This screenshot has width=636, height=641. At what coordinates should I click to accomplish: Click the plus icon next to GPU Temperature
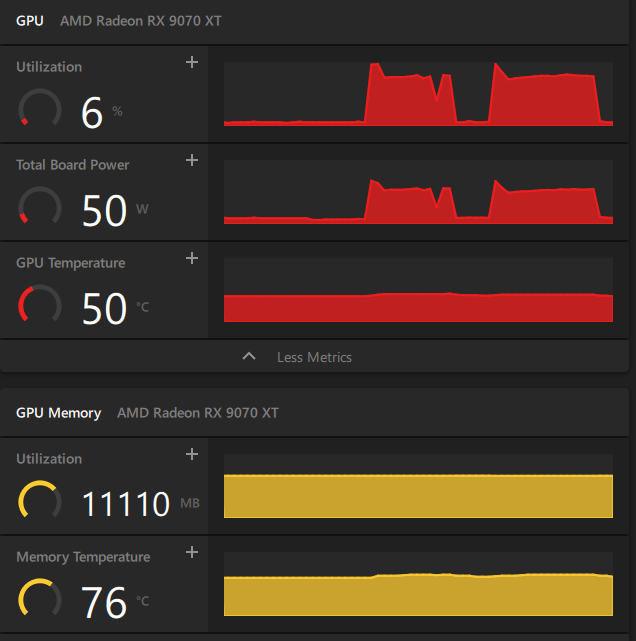point(193,259)
